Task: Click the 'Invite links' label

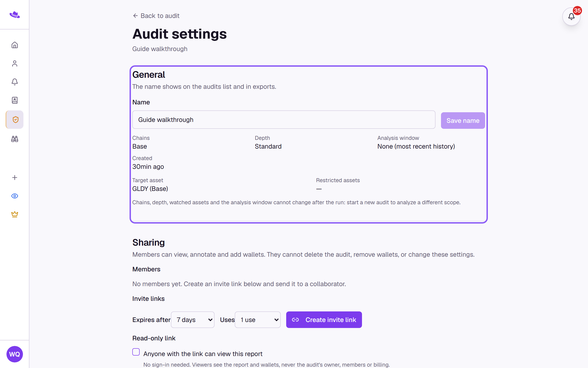Action: tap(148, 299)
